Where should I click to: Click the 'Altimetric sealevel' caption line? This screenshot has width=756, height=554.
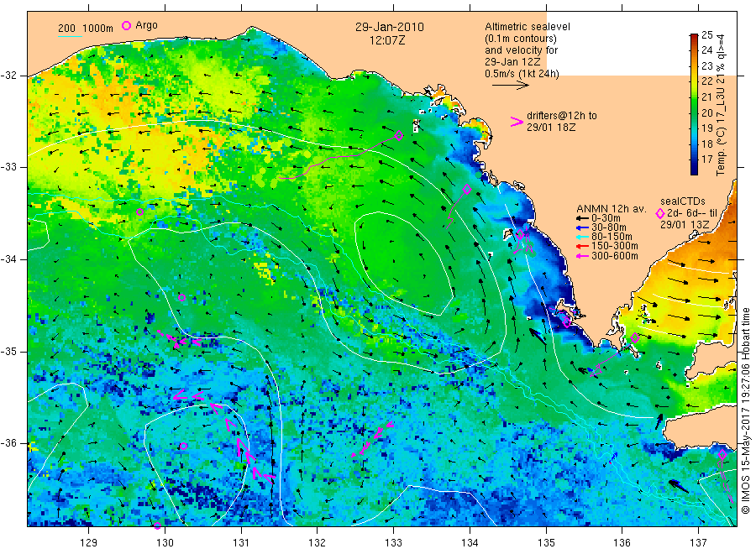coord(528,27)
